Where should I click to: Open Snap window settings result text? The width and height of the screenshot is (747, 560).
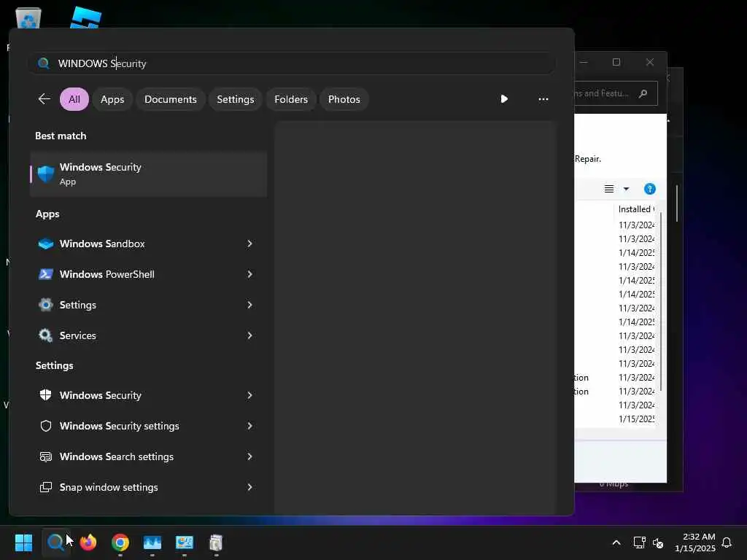pyautogui.click(x=109, y=487)
